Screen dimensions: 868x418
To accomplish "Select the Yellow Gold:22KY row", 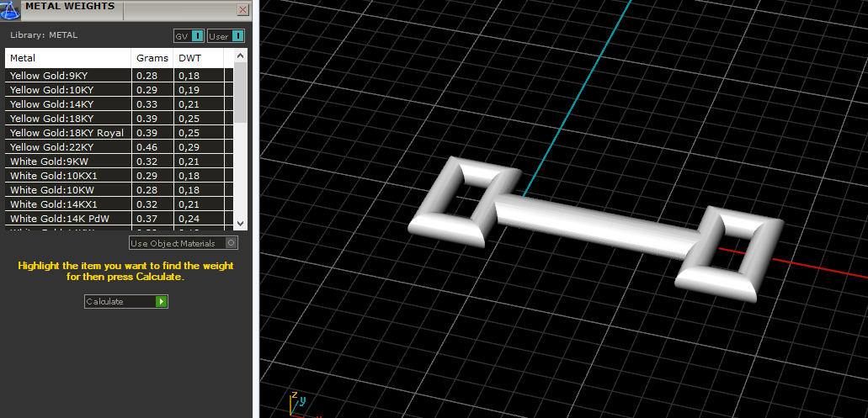I will tap(119, 147).
